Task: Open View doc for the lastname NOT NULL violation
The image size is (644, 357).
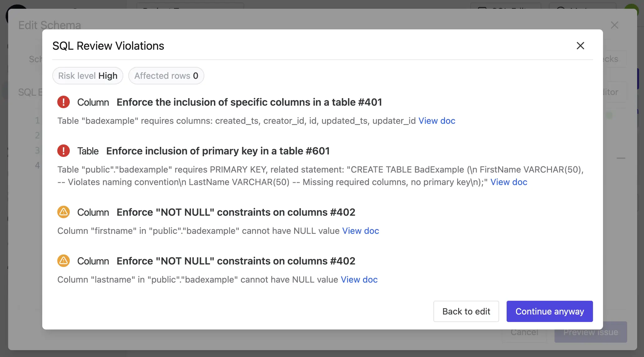Action: pos(359,279)
